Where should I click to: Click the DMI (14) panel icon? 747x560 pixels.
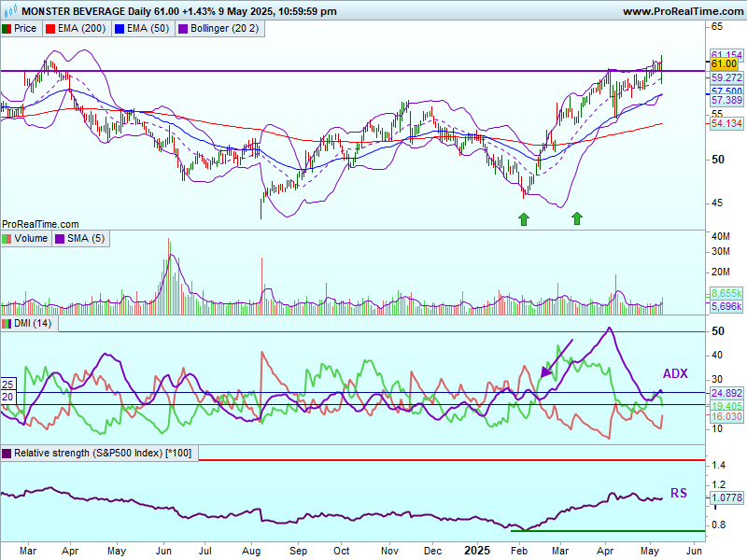pyautogui.click(x=7, y=323)
